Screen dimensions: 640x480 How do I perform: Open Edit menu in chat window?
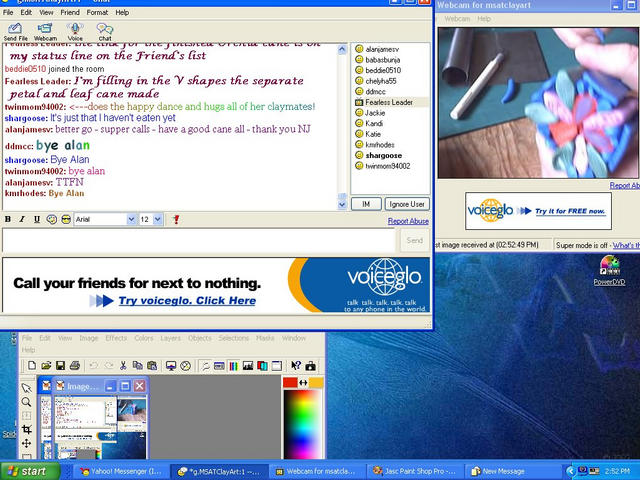tap(26, 13)
